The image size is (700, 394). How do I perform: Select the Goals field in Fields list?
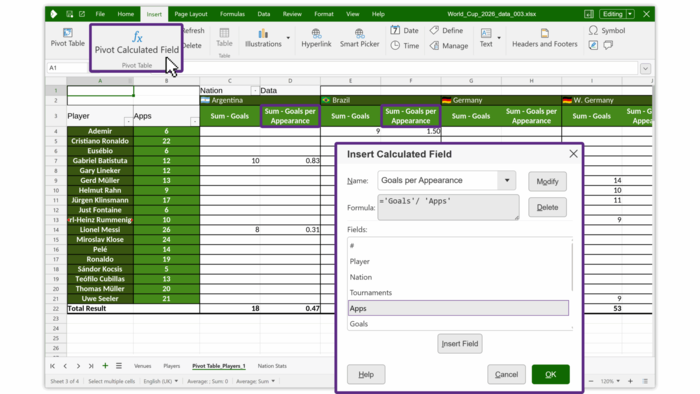(458, 324)
